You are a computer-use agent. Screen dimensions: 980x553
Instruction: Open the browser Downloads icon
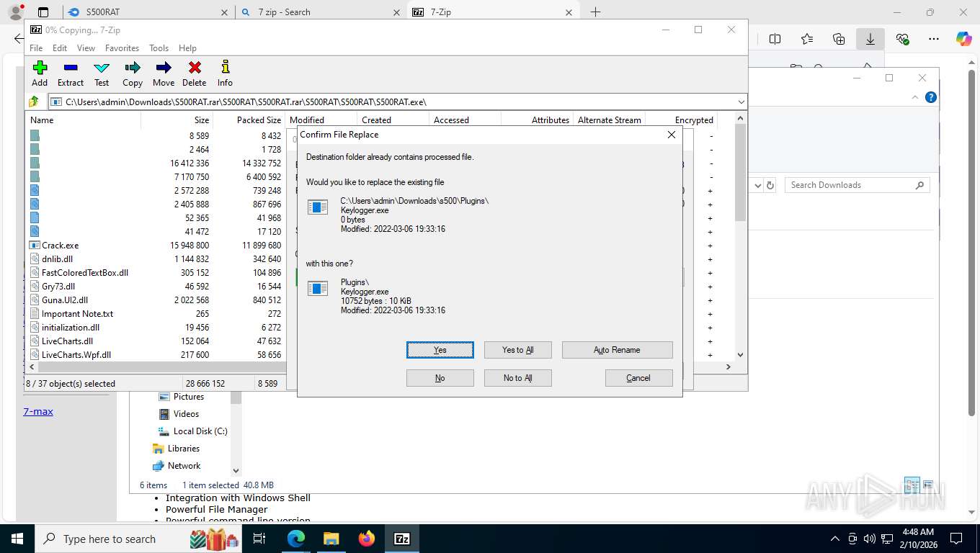coord(870,39)
